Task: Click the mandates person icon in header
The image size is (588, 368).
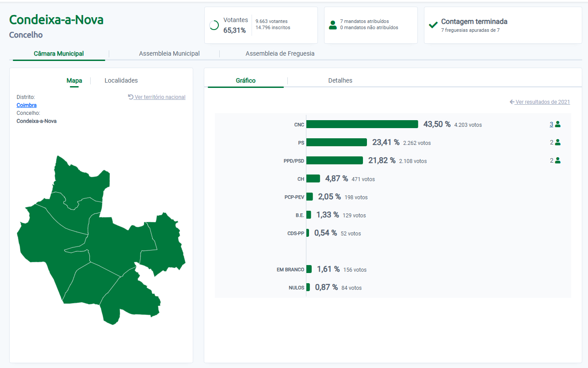Action: tap(333, 25)
